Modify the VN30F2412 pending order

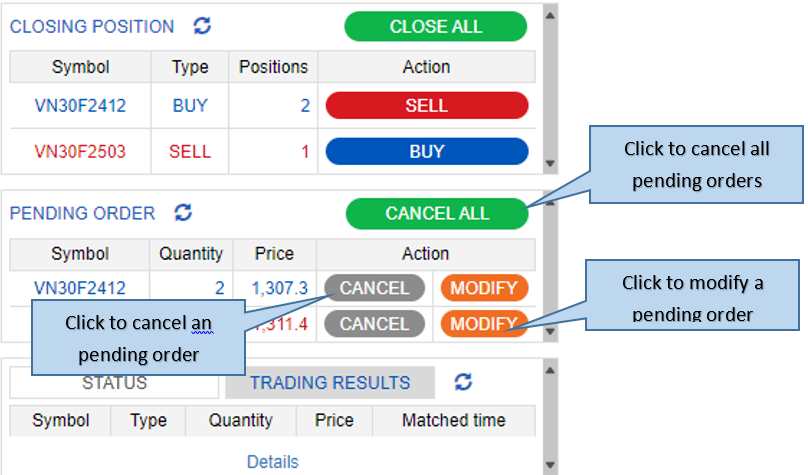484,288
